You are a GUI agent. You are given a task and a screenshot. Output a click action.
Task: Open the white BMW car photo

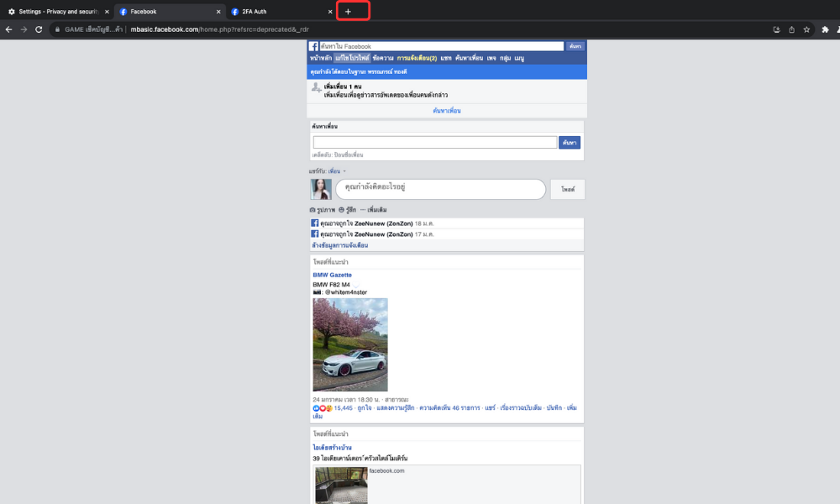click(350, 344)
